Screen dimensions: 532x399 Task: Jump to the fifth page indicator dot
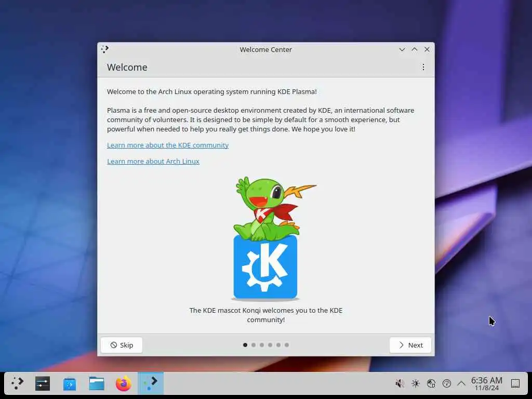click(x=278, y=345)
